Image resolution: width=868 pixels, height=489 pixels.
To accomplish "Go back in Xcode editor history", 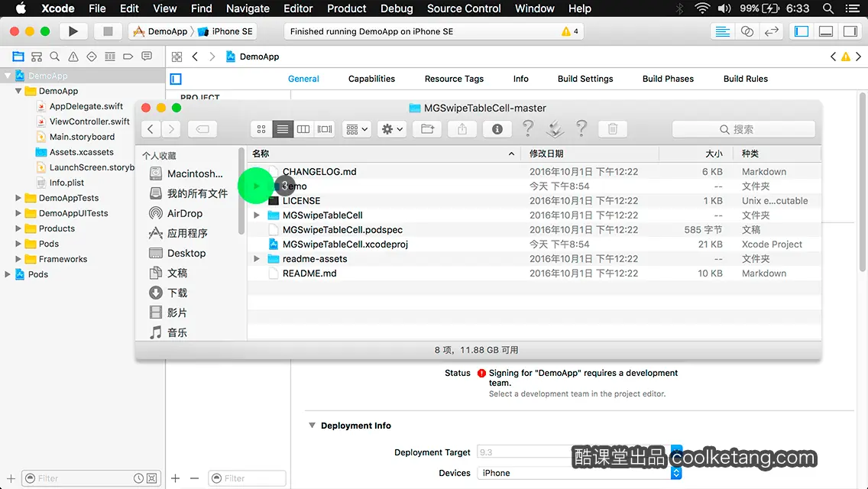I will tap(195, 57).
